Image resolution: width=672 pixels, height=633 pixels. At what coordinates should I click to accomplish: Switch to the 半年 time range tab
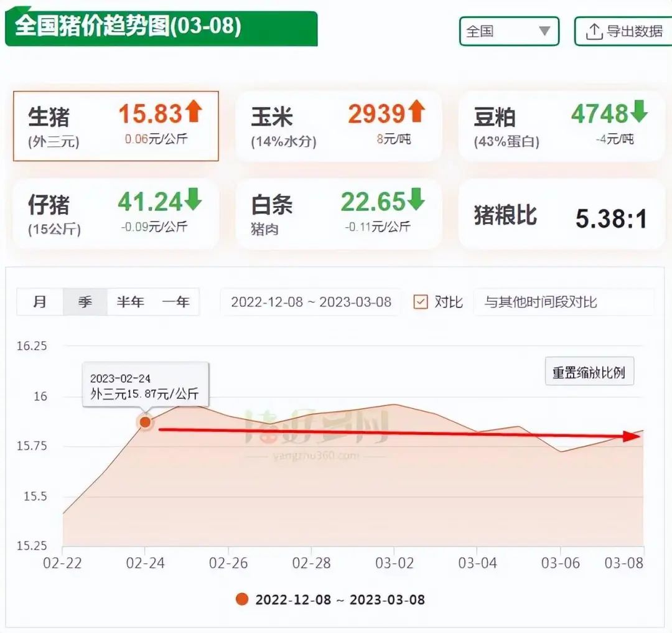pyautogui.click(x=130, y=302)
